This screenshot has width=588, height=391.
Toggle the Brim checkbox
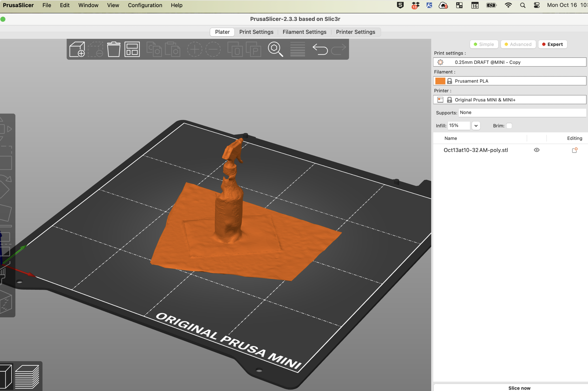509,126
